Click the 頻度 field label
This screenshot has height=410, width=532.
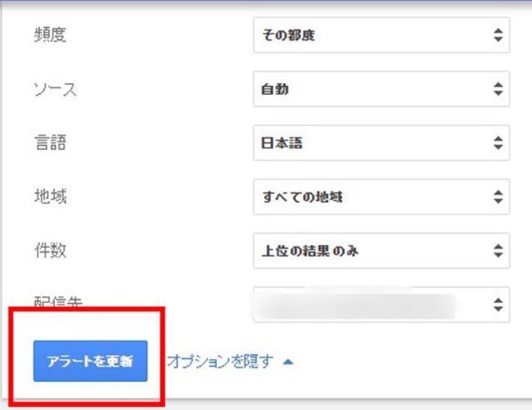click(51, 36)
